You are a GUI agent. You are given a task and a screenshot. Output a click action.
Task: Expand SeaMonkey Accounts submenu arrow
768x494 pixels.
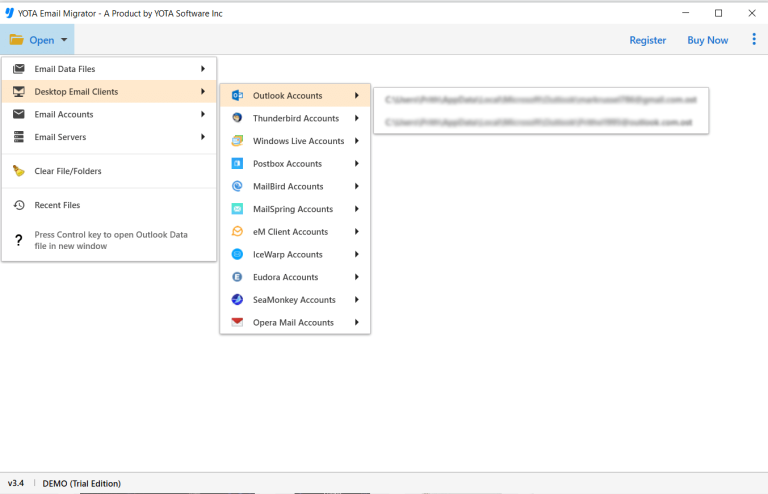tap(357, 300)
